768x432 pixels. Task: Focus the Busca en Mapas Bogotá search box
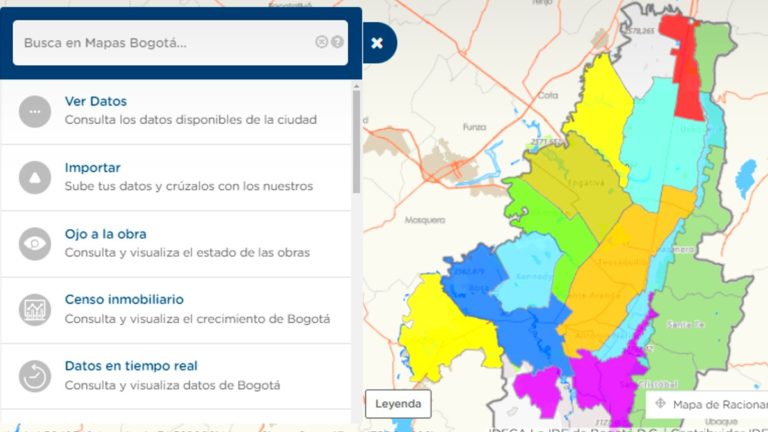click(x=165, y=43)
